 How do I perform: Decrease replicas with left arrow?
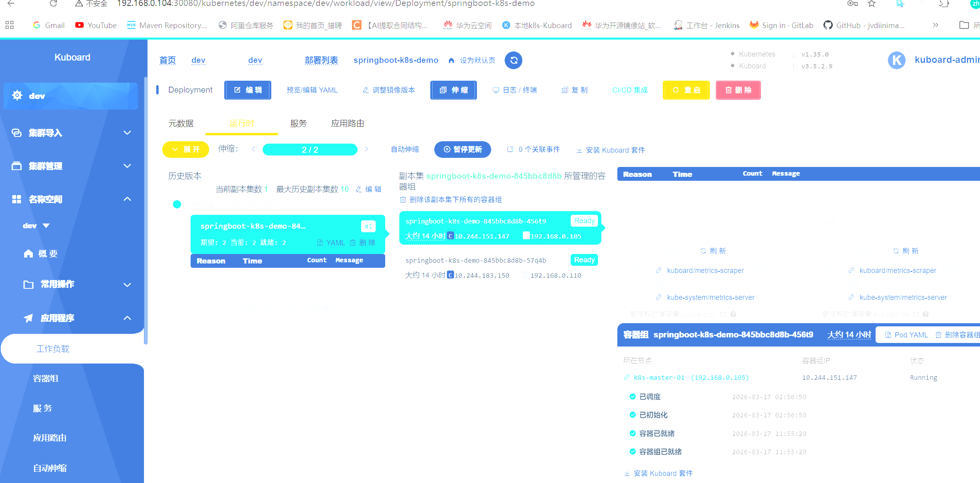(254, 149)
